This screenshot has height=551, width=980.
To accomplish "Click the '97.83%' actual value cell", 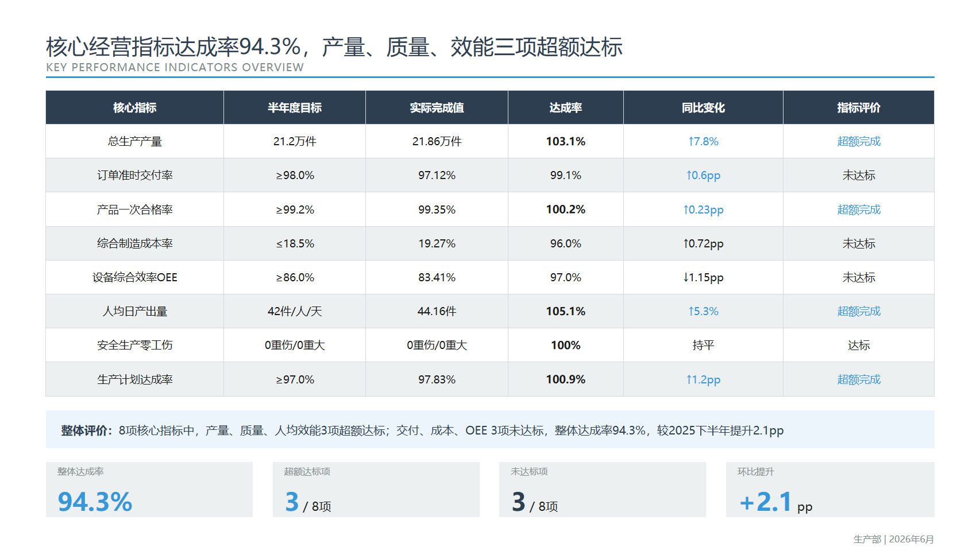I will coord(437,379).
